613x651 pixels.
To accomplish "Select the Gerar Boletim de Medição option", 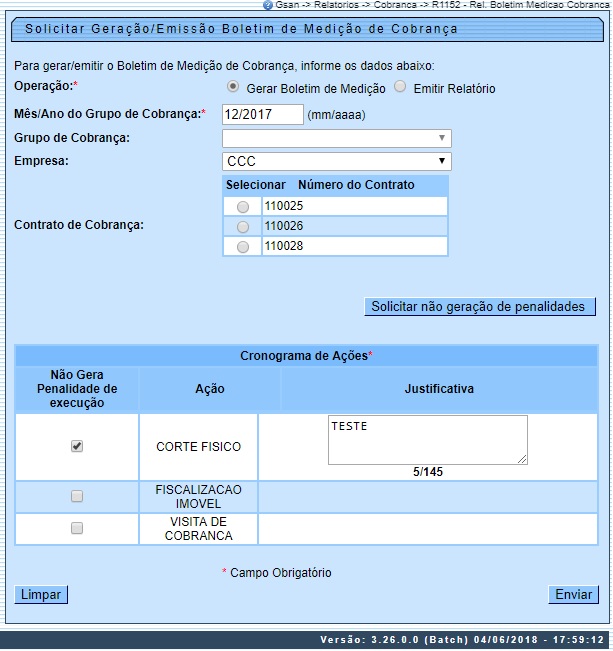I will pos(233,87).
